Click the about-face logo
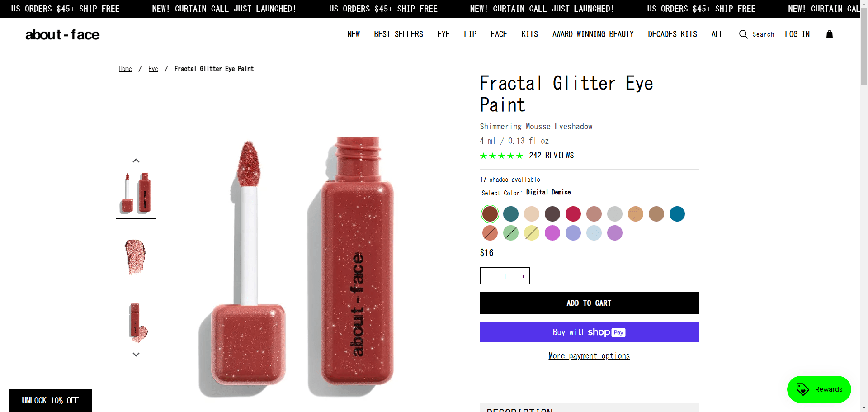This screenshot has width=868, height=412. pyautogui.click(x=62, y=34)
